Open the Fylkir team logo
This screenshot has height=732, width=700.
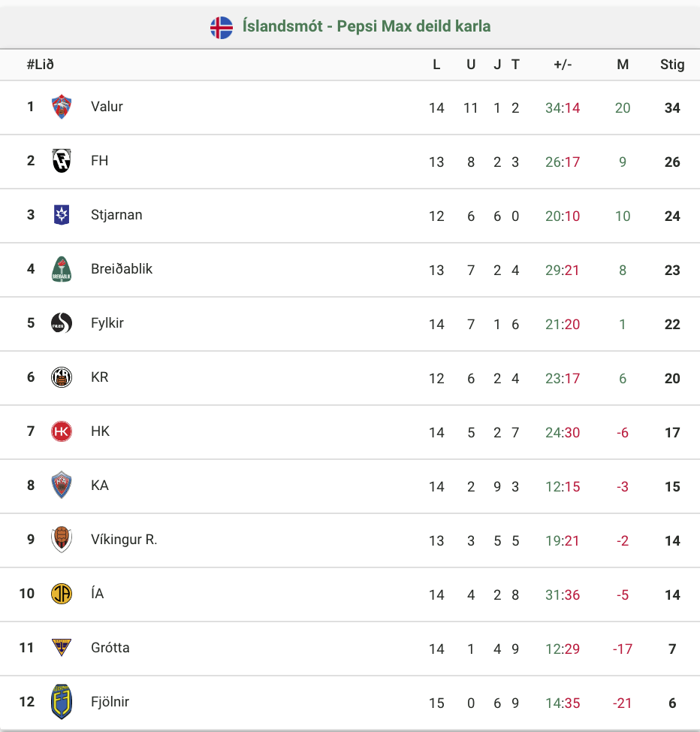(x=61, y=323)
